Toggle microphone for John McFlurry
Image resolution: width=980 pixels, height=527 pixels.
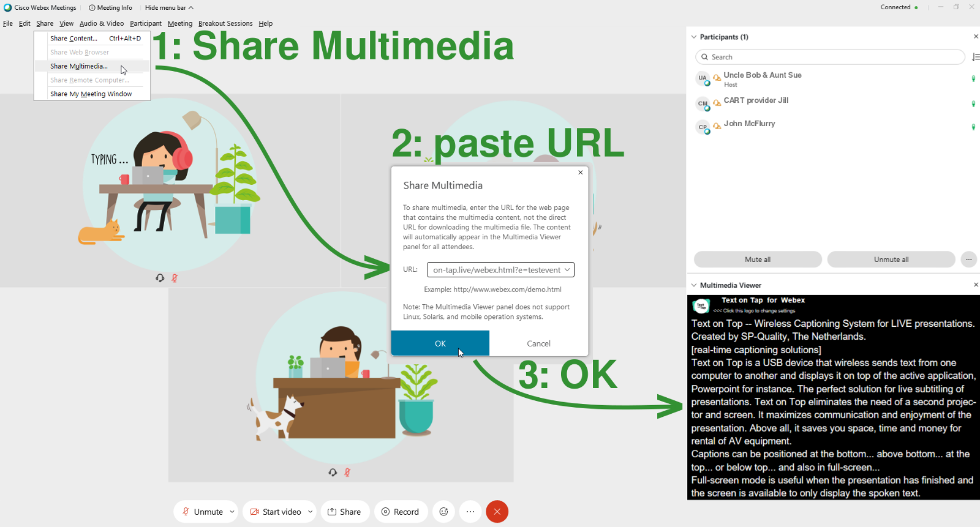[973, 127]
